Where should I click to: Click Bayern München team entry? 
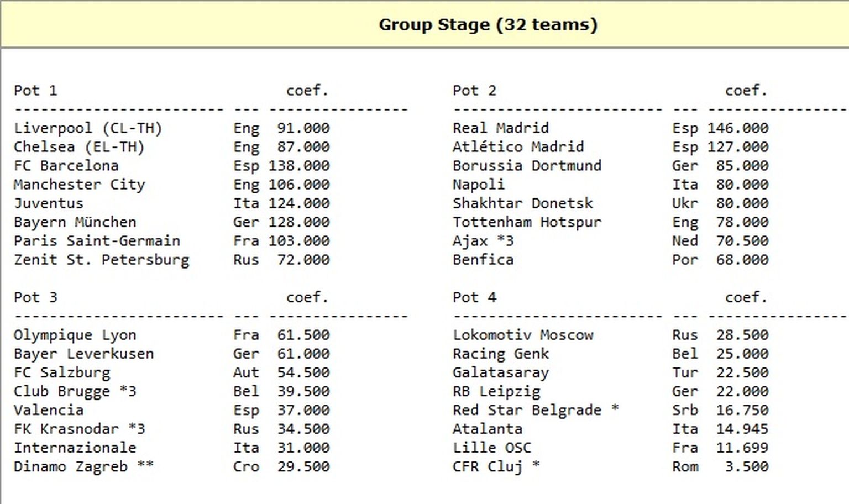pyautogui.click(x=75, y=222)
